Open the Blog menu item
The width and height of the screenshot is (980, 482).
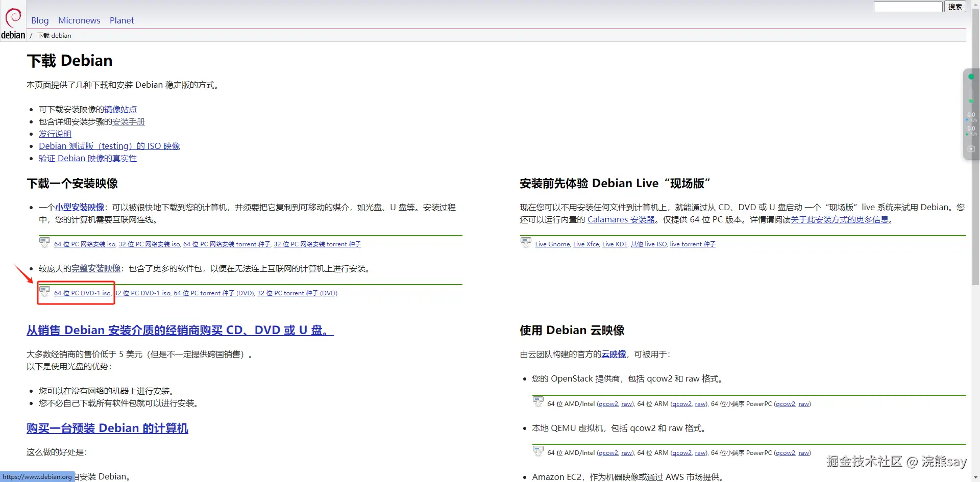click(x=40, y=20)
